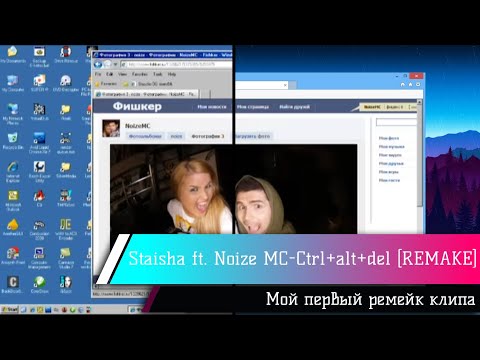The height and width of the screenshot is (360, 480).
Task: Click the Фишкер site logo
Action: (137, 106)
